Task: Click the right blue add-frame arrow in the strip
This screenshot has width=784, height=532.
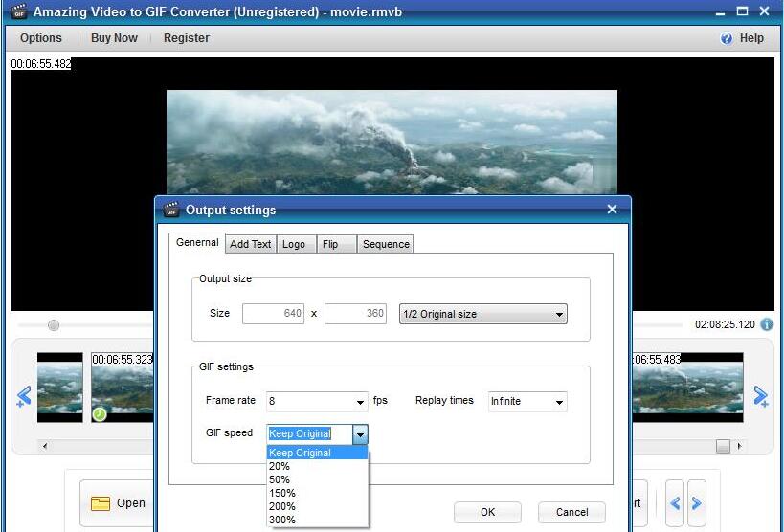Action: pyautogui.click(x=760, y=396)
